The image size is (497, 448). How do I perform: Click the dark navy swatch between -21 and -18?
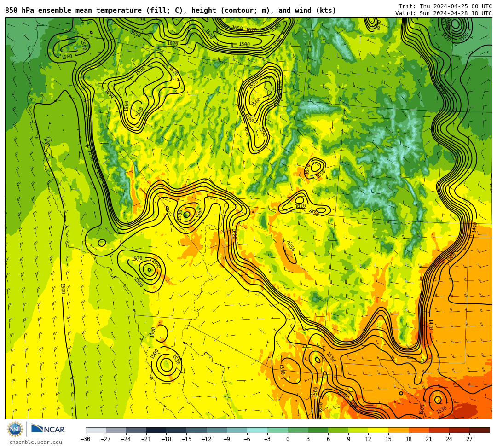point(156,430)
